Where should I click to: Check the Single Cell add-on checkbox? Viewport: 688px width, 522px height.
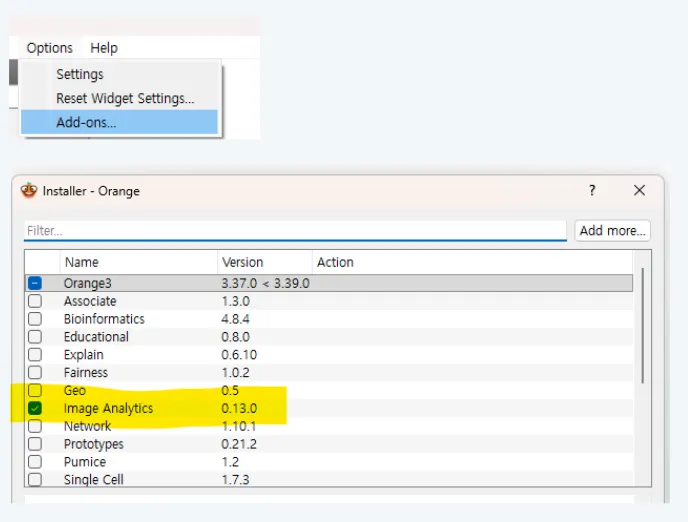(x=35, y=479)
